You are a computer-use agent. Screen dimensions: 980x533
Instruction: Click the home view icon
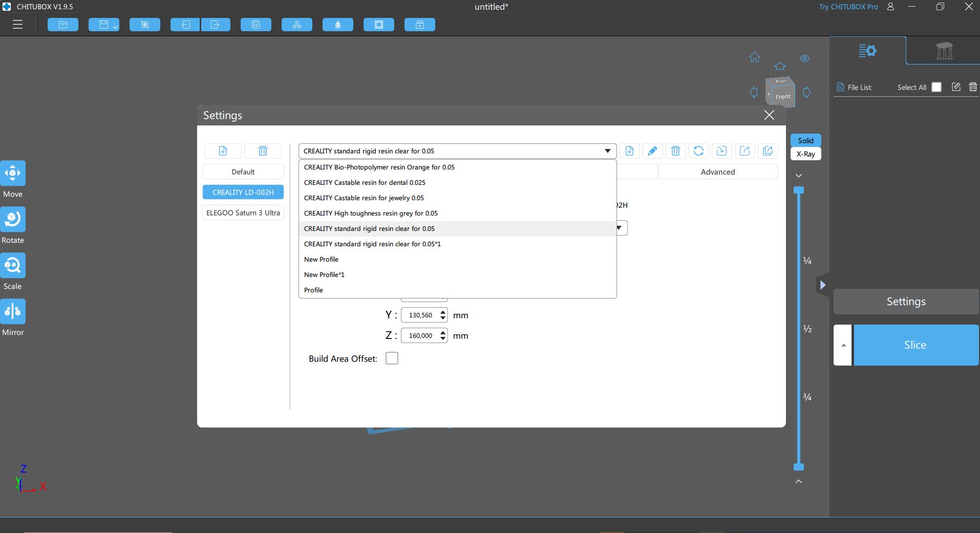[755, 57]
